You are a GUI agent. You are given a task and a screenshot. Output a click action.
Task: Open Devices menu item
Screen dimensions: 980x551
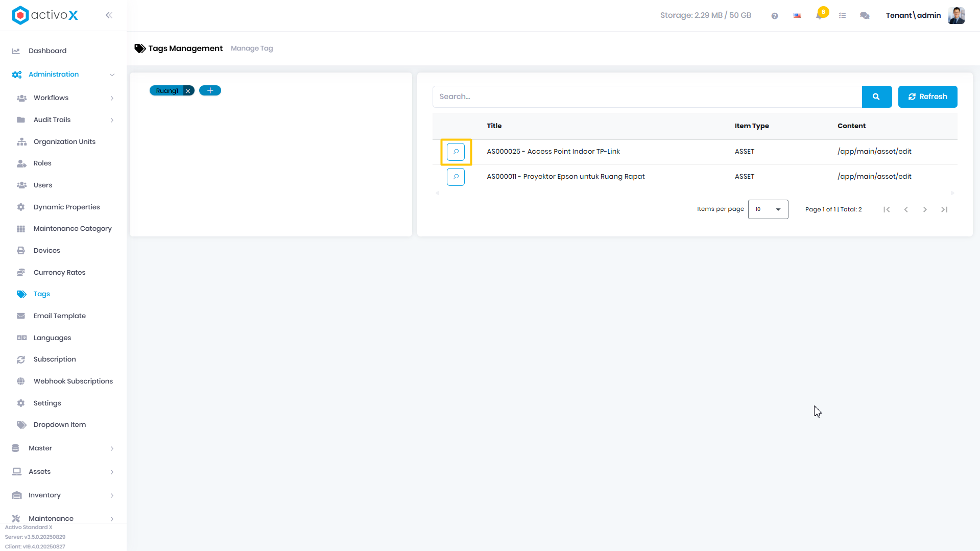point(47,251)
